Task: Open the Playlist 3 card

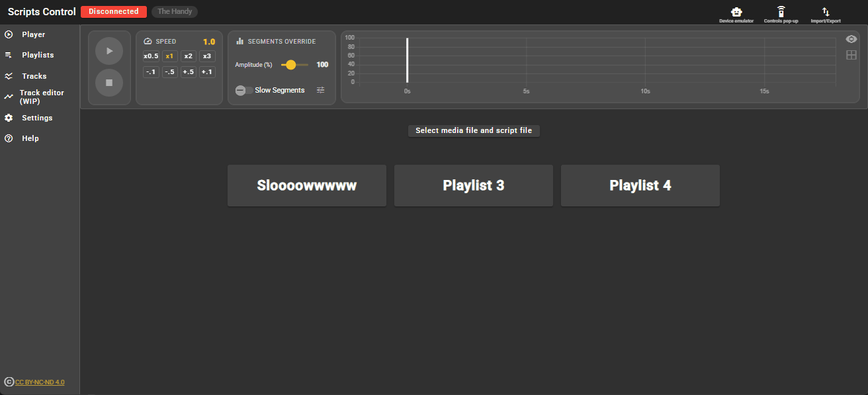Action: (x=474, y=186)
